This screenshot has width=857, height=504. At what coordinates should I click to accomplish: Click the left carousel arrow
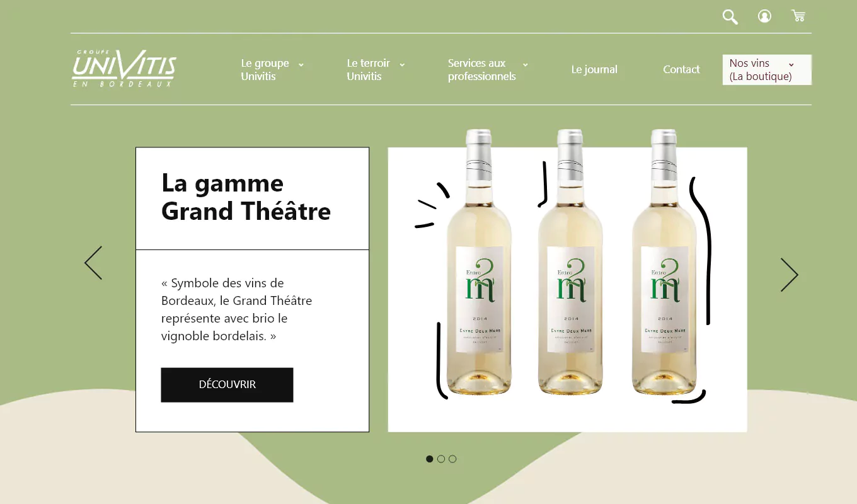tap(93, 263)
